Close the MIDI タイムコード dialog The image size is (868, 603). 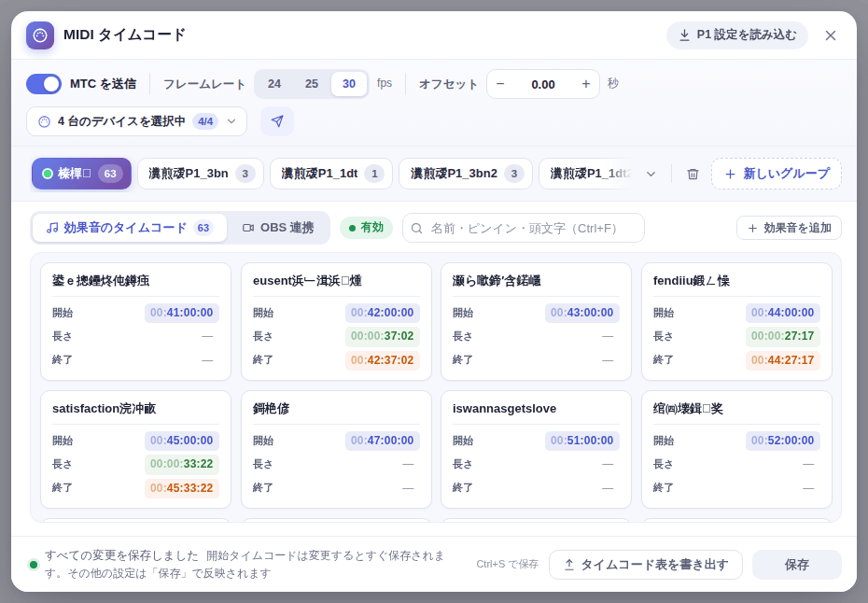click(831, 35)
